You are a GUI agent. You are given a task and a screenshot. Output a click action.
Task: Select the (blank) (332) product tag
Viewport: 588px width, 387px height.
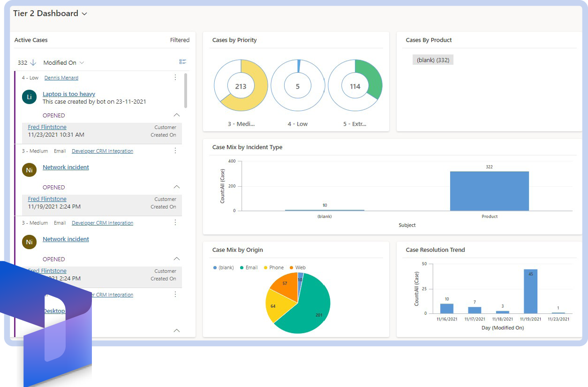[x=433, y=60]
